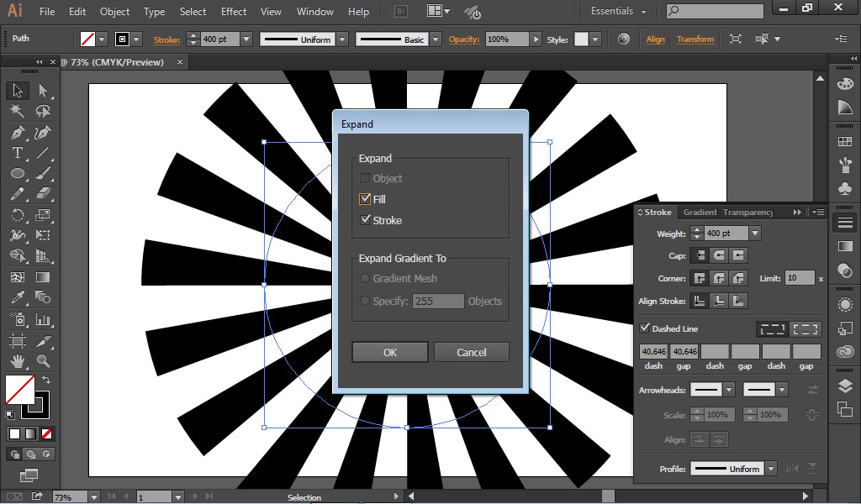Viewport: 861px width, 504px height.
Task: Select the Selection tool
Action: (18, 90)
